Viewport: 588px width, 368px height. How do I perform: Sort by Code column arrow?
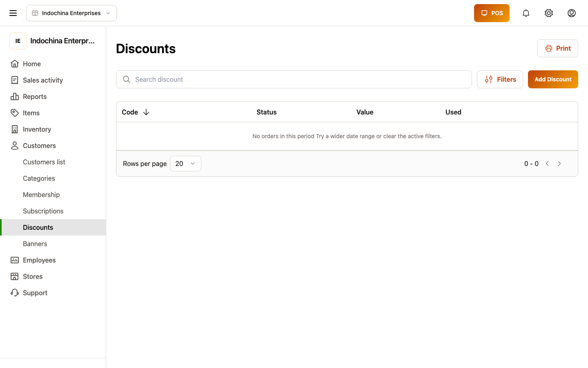point(146,112)
